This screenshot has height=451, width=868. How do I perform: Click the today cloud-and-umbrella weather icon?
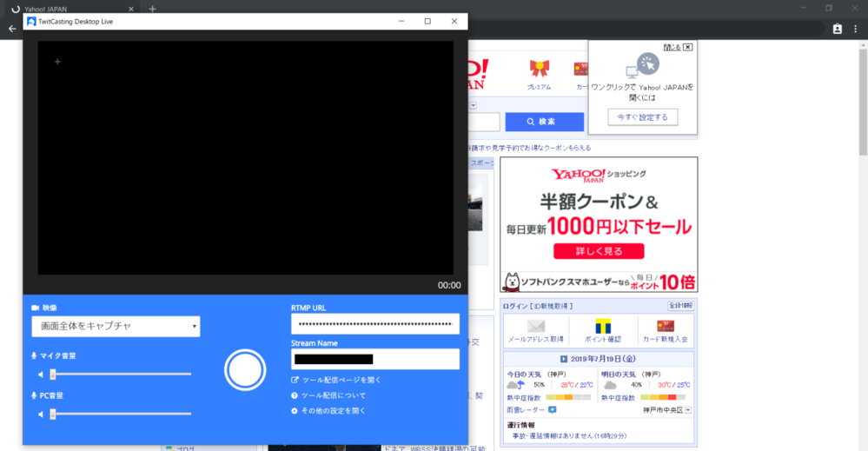515,385
